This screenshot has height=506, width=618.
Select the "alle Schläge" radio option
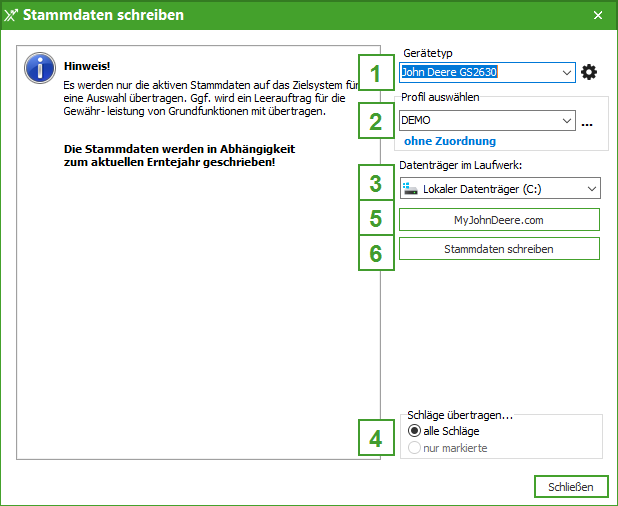(415, 431)
